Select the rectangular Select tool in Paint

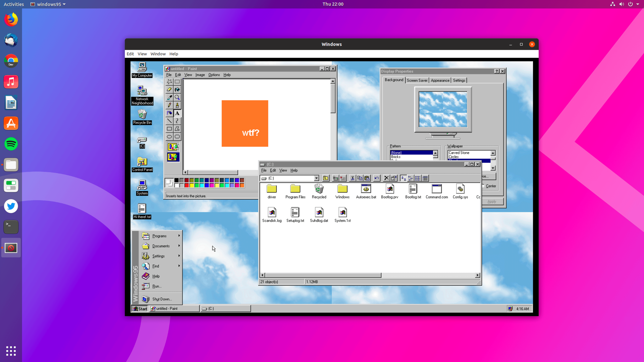[x=177, y=82]
